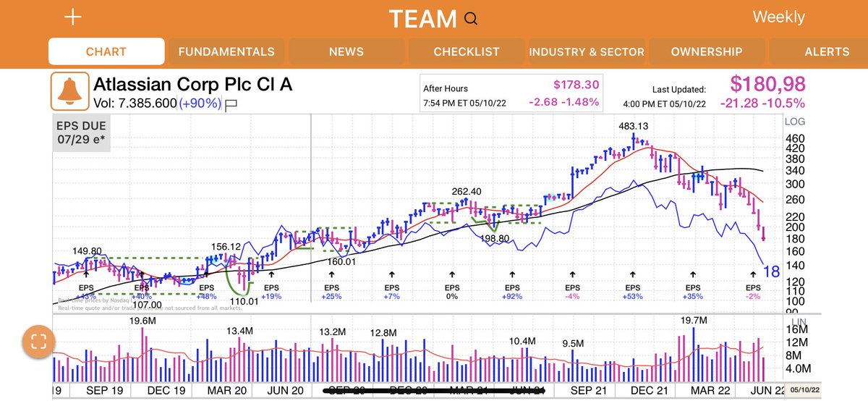This screenshot has width=868, height=401.
Task: Open the CHECKLIST tab
Action: pos(467,51)
